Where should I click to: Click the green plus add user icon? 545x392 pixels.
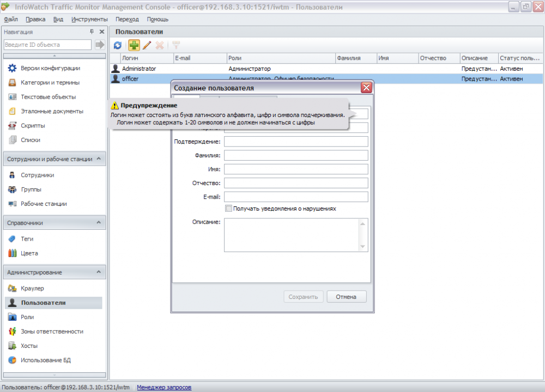tap(134, 45)
